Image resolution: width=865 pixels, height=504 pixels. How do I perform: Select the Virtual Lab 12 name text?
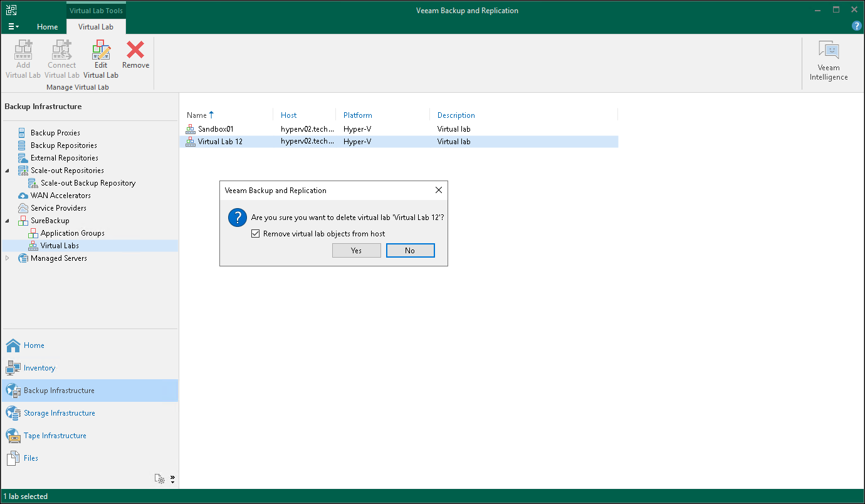tap(220, 142)
